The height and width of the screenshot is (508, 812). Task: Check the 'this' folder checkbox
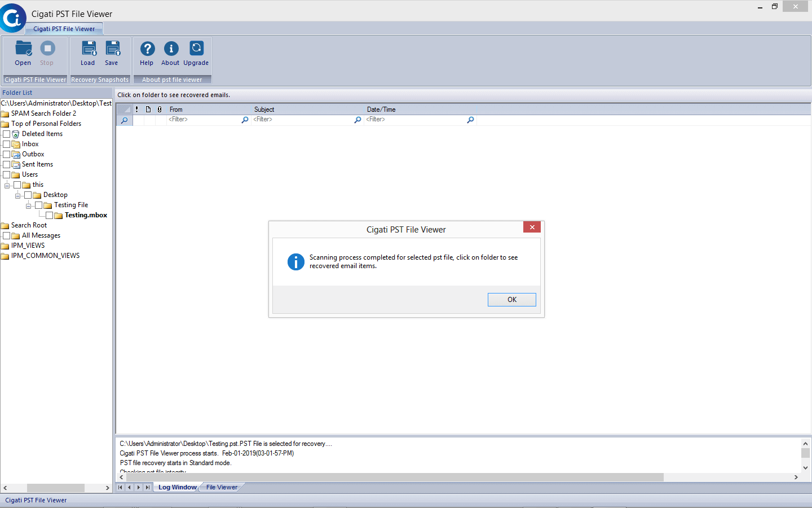(x=17, y=185)
